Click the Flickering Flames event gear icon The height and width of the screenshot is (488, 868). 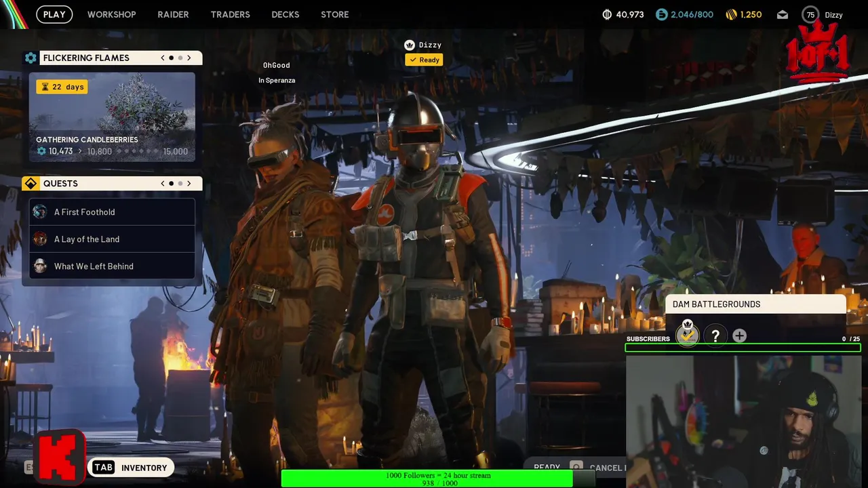[x=31, y=58]
